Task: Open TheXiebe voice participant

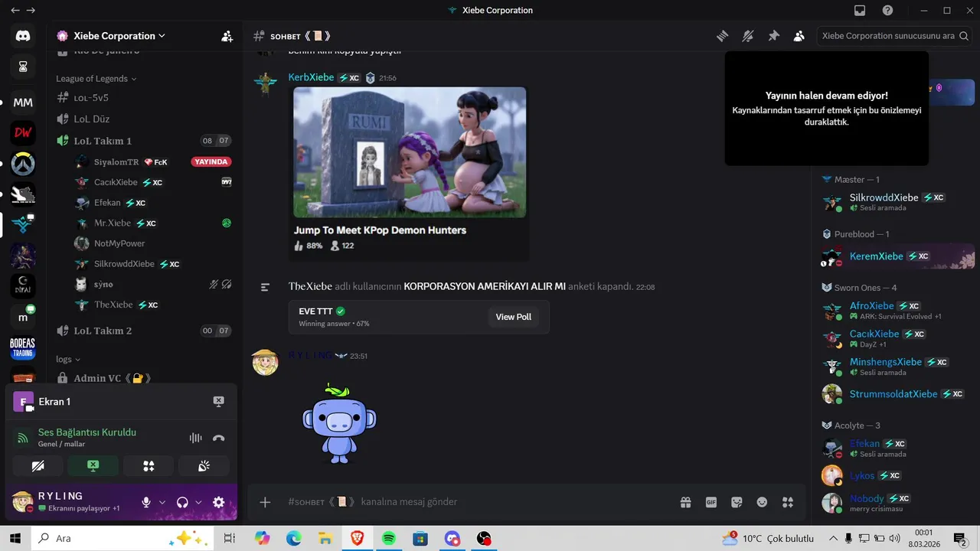Action: pos(153,305)
